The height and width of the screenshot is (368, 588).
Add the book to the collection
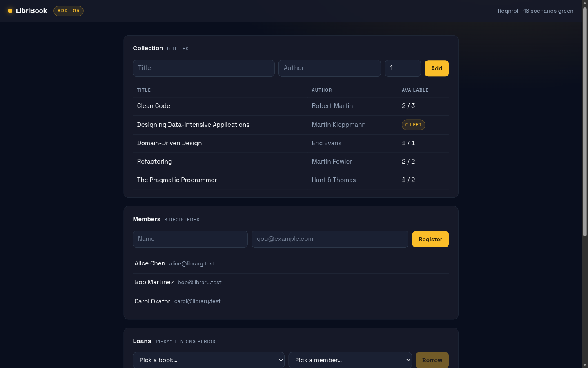click(x=437, y=68)
